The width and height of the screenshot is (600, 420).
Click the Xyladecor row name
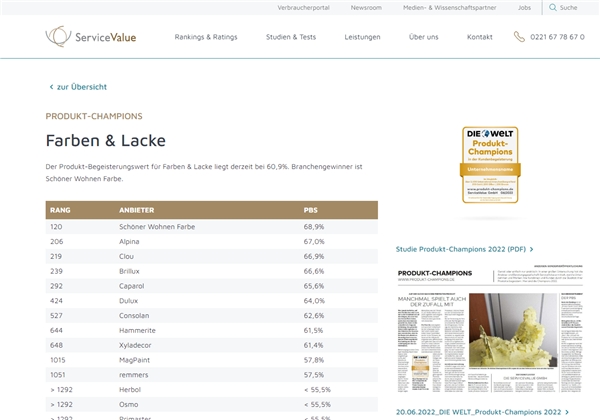coord(135,345)
